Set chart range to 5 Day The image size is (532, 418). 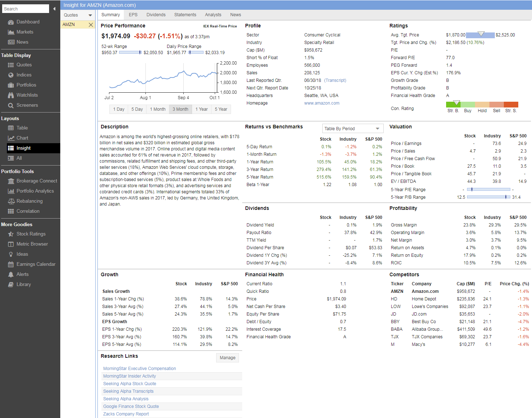coord(137,109)
